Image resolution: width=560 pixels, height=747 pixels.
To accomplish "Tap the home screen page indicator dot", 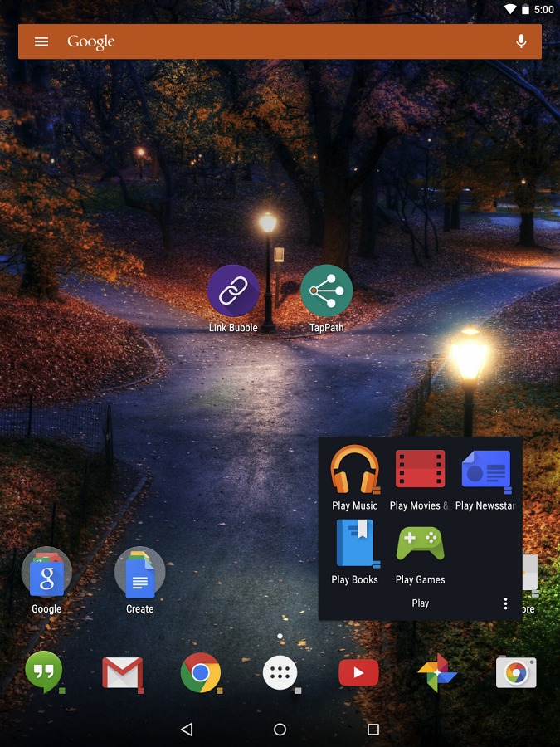I will (280, 636).
